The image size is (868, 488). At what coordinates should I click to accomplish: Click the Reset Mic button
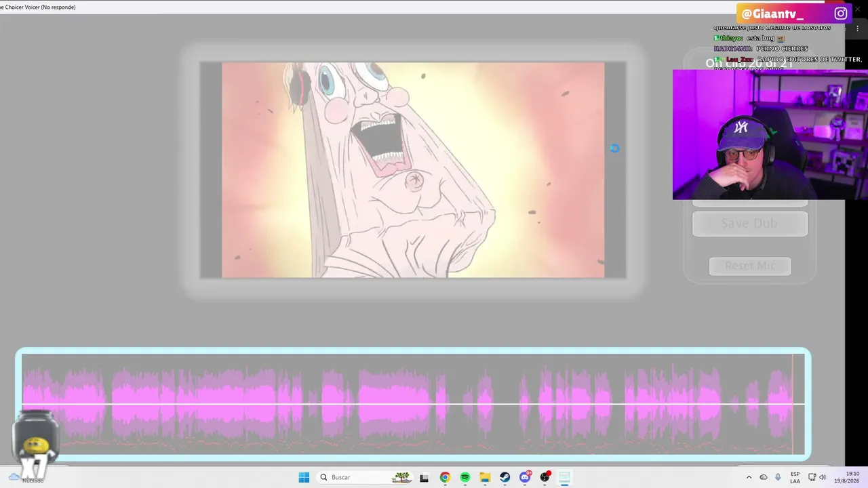[750, 266]
